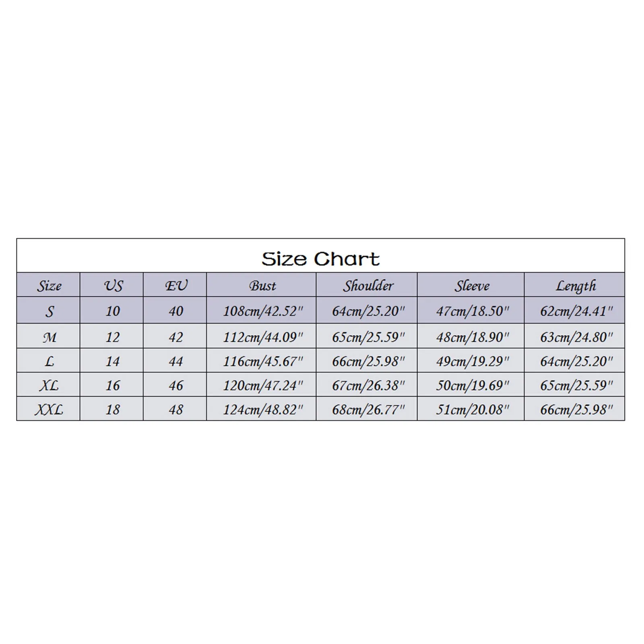Click the Shoulder column header

click(368, 286)
